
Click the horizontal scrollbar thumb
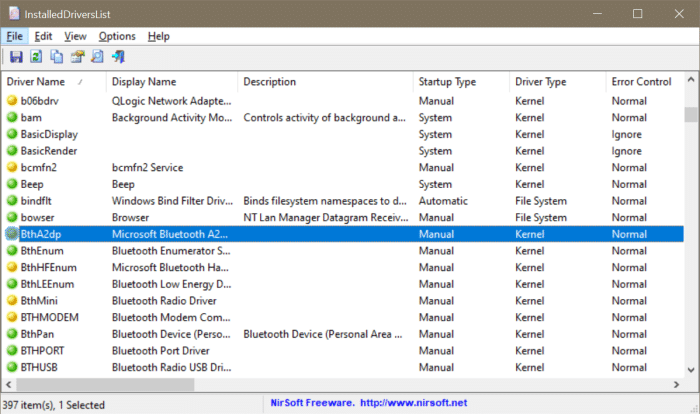click(105, 384)
